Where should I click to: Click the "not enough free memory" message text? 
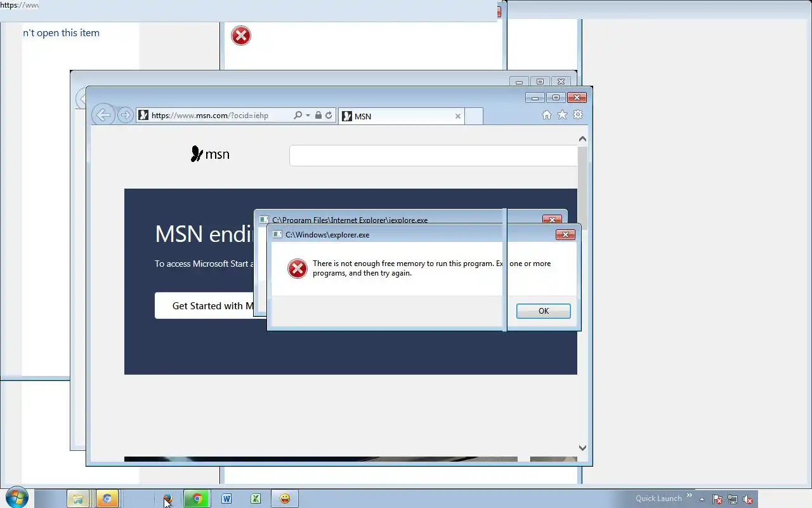click(x=431, y=268)
